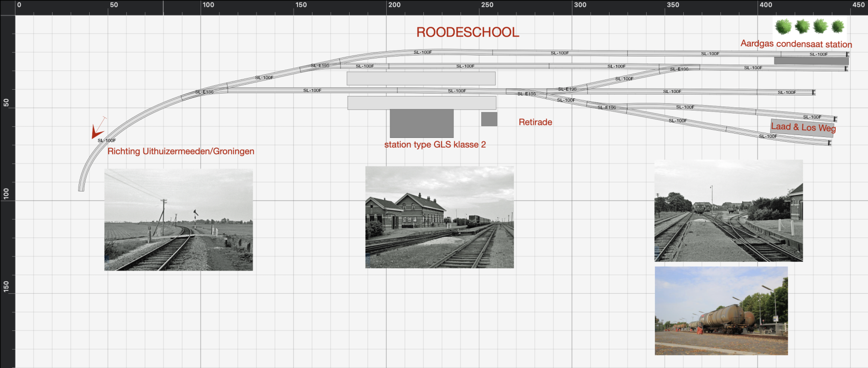The width and height of the screenshot is (868, 368).
Task: Select the SL-100F curved track beside red arrow
Action: coord(107,140)
